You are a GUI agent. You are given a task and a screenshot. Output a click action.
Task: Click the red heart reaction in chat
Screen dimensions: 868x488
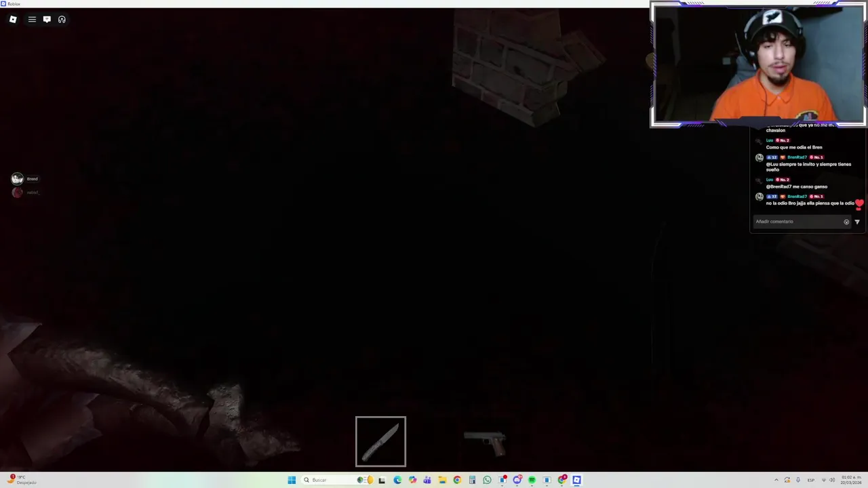click(x=859, y=203)
